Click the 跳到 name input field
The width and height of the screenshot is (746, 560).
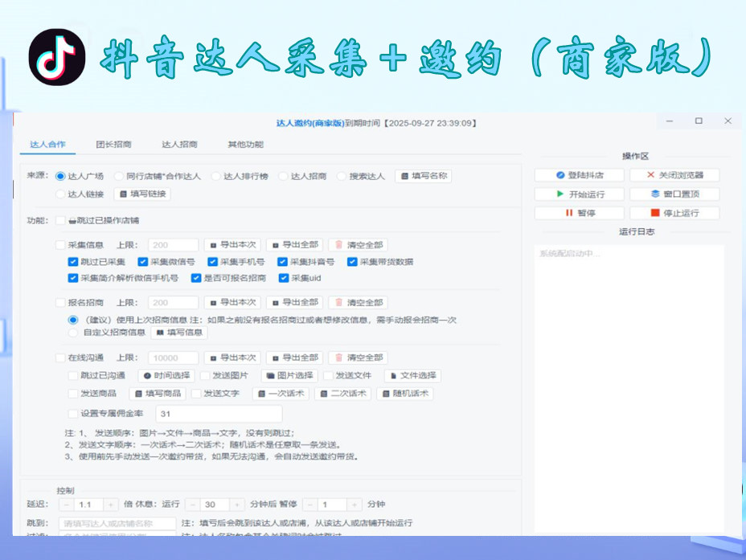(117, 523)
